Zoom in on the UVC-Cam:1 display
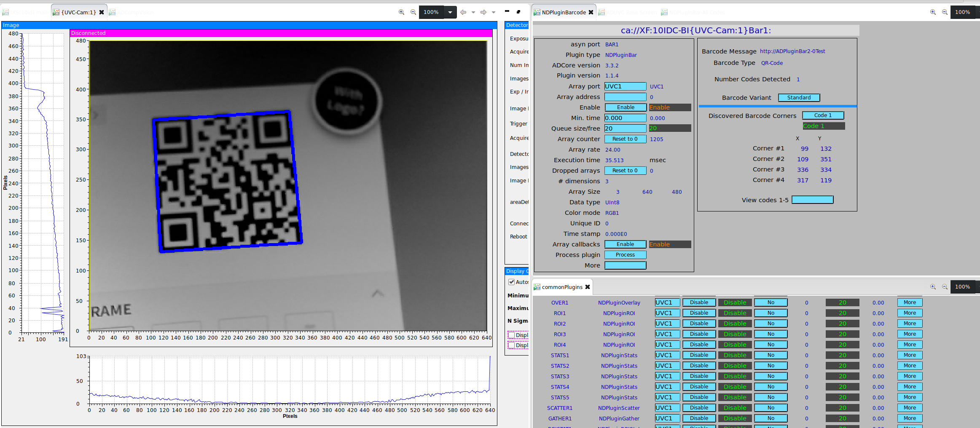The image size is (980, 428). click(x=401, y=12)
